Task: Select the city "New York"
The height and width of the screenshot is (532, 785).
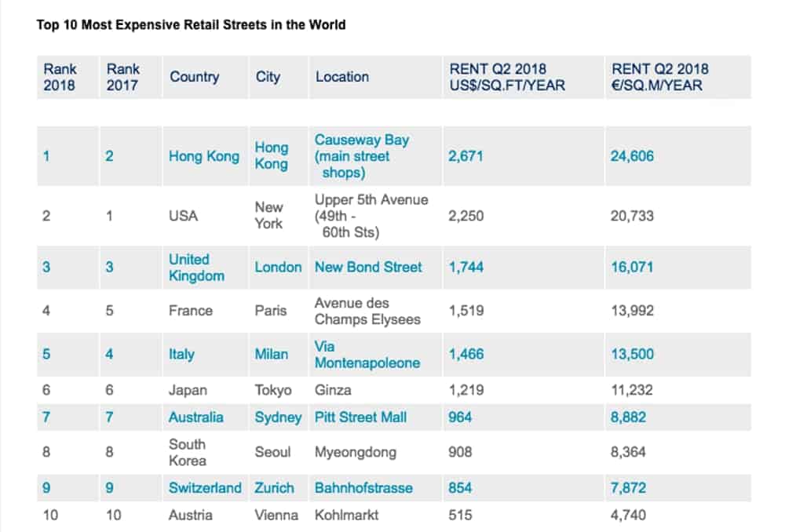Action: (268, 215)
